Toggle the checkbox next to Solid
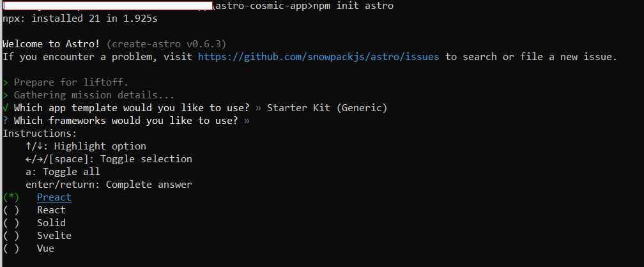The image size is (644, 267). (x=11, y=223)
